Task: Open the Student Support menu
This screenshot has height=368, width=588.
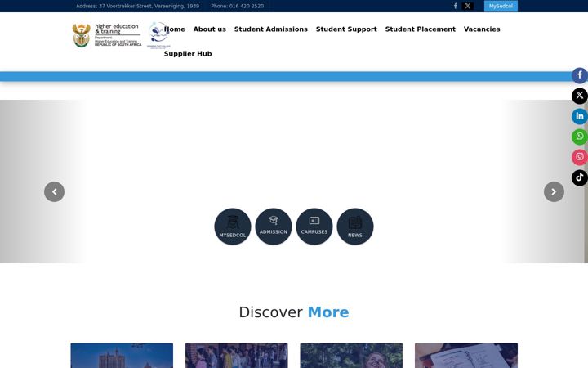Action: [x=346, y=29]
